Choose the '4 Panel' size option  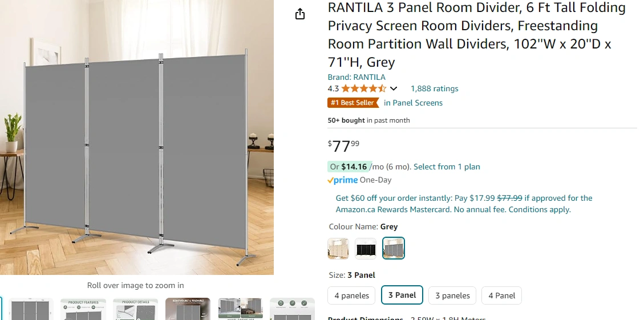pos(501,295)
